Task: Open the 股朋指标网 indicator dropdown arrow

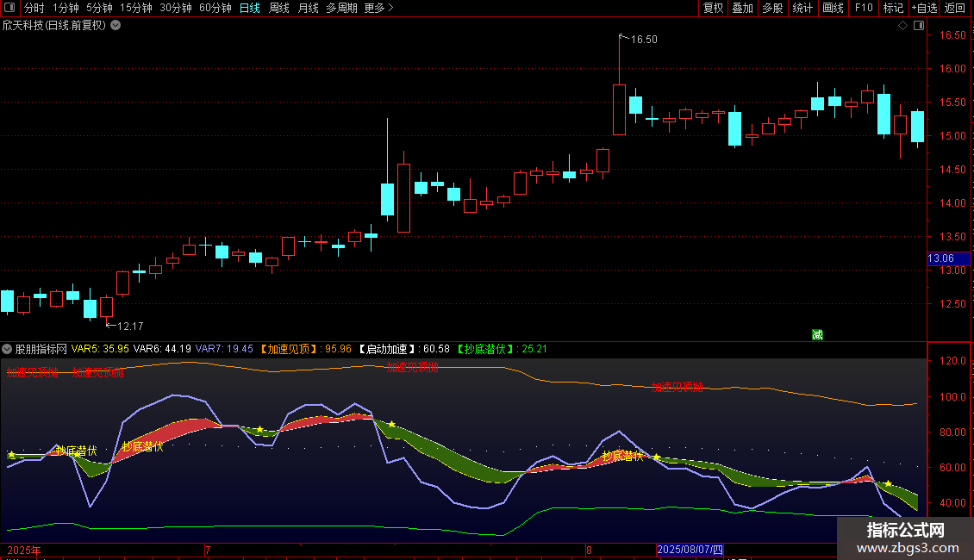Action: point(8,349)
